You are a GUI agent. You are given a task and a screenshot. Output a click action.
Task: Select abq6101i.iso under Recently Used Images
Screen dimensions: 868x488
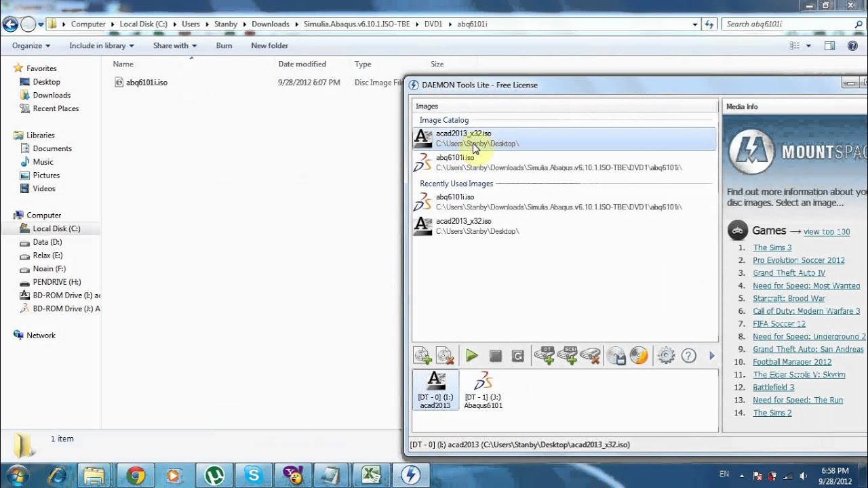pyautogui.click(x=564, y=201)
